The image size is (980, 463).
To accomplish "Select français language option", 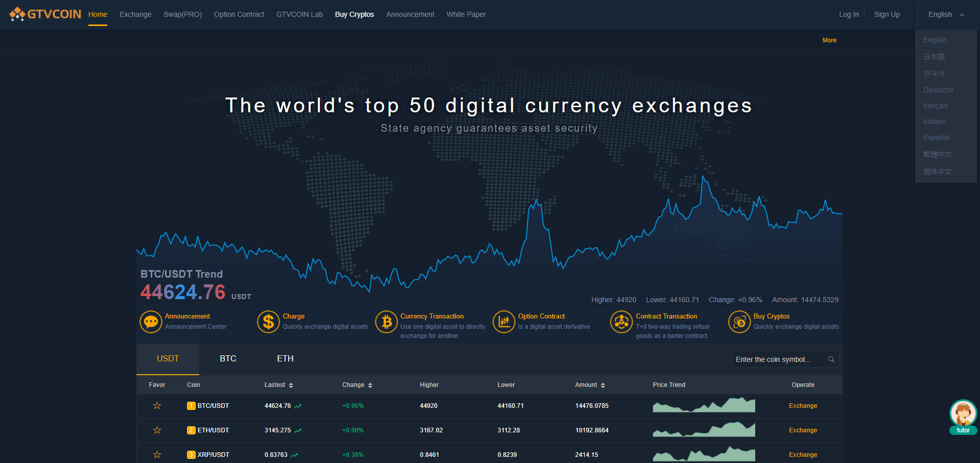I will [936, 106].
